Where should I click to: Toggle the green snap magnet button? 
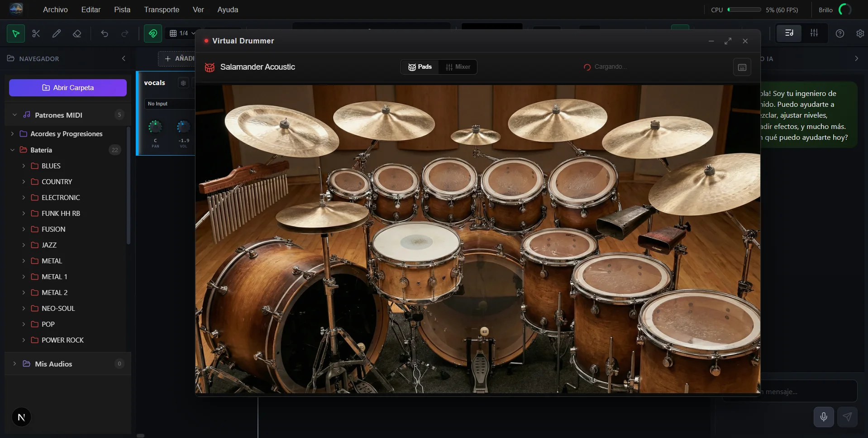click(153, 33)
